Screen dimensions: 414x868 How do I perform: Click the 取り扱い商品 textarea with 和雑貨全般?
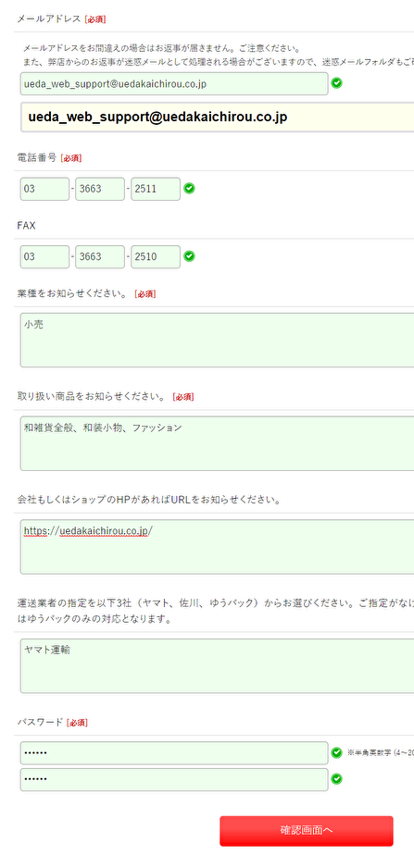[x=218, y=443]
